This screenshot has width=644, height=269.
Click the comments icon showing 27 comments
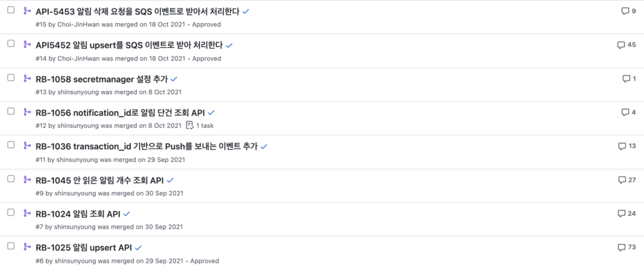coord(622,180)
